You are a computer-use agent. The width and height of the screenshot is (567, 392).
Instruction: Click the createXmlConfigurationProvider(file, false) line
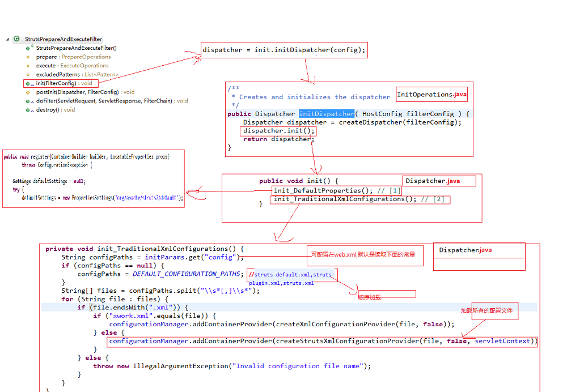[x=282, y=324]
